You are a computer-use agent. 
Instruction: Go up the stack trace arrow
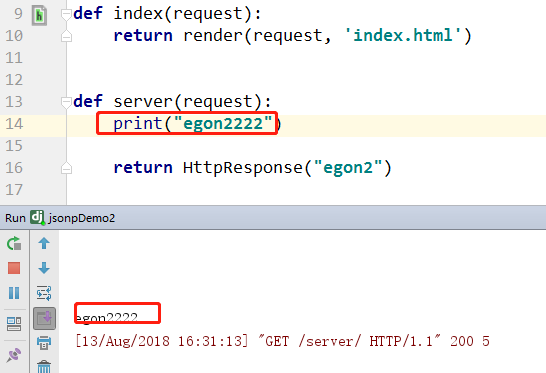point(44,243)
